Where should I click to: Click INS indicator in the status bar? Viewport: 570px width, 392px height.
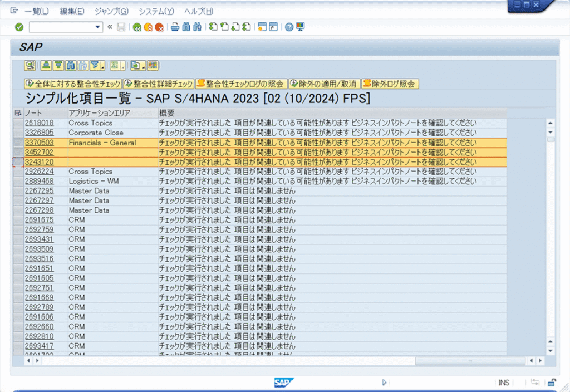click(x=503, y=383)
